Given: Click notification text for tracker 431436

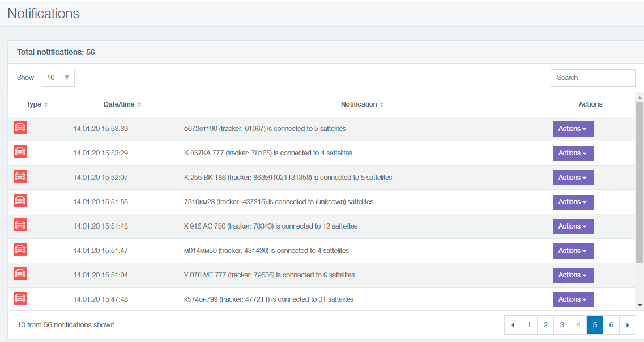Looking at the screenshot, I should click(x=267, y=251).
